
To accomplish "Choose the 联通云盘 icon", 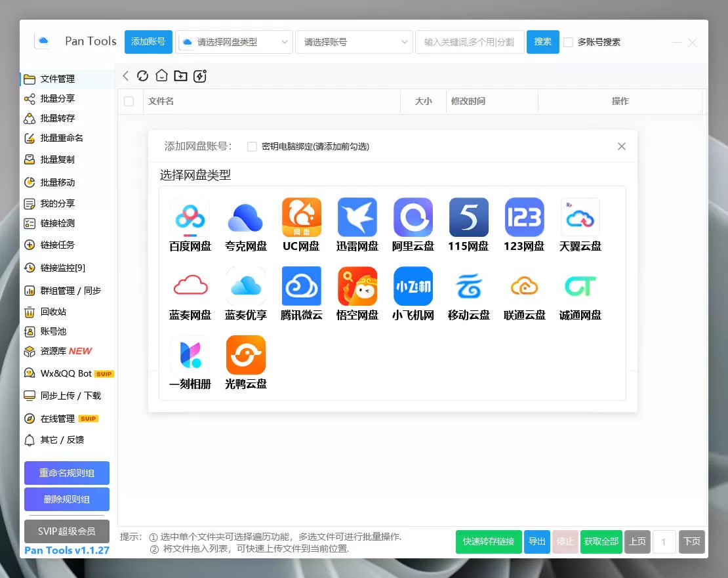I will click(524, 286).
